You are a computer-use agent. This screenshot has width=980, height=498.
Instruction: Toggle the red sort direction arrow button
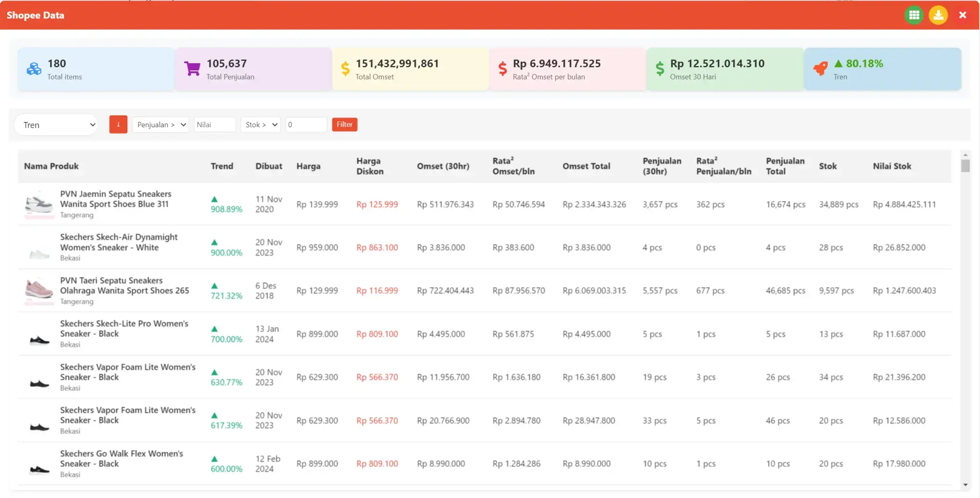click(118, 124)
